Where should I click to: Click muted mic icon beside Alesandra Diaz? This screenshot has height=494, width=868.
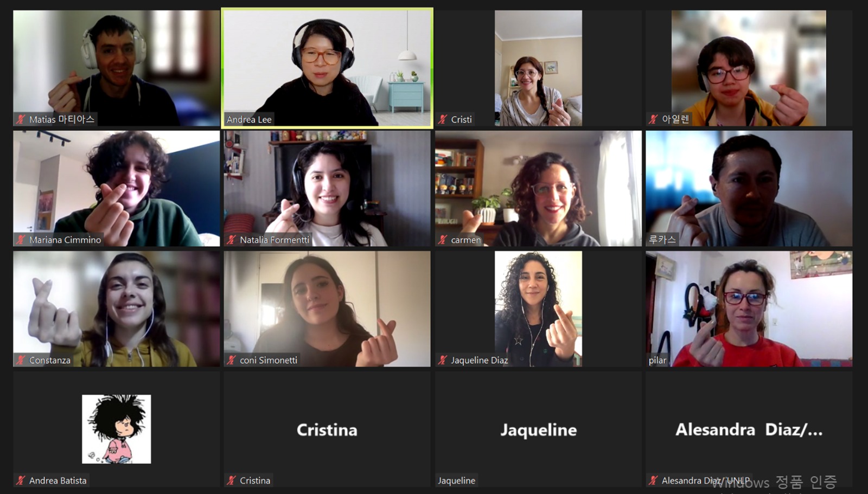[654, 480]
